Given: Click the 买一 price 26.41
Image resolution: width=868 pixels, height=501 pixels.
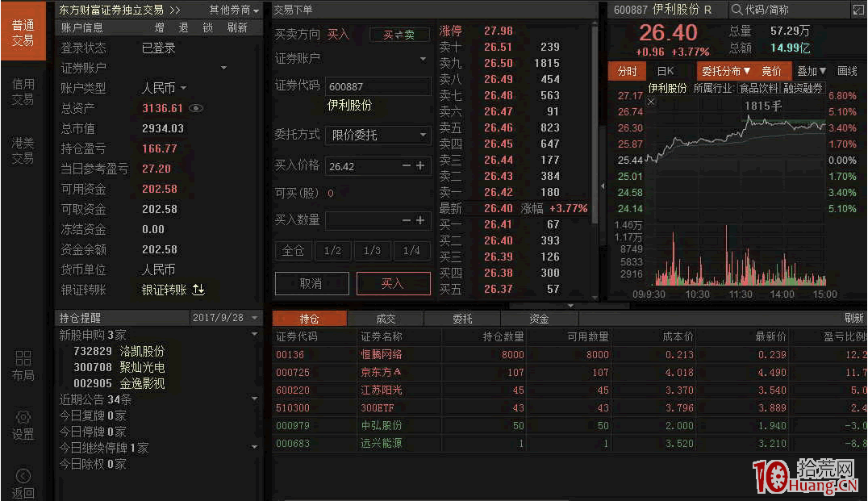Looking at the screenshot, I should (499, 224).
